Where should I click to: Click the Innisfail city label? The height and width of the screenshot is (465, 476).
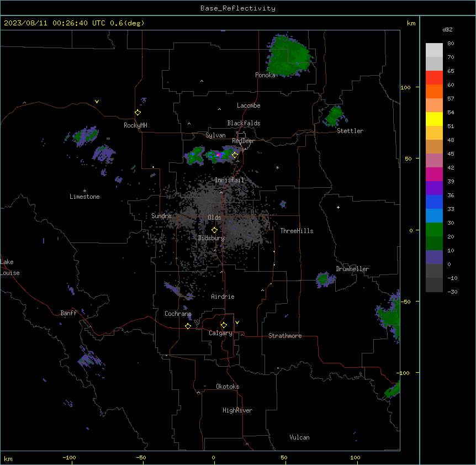coord(230,180)
